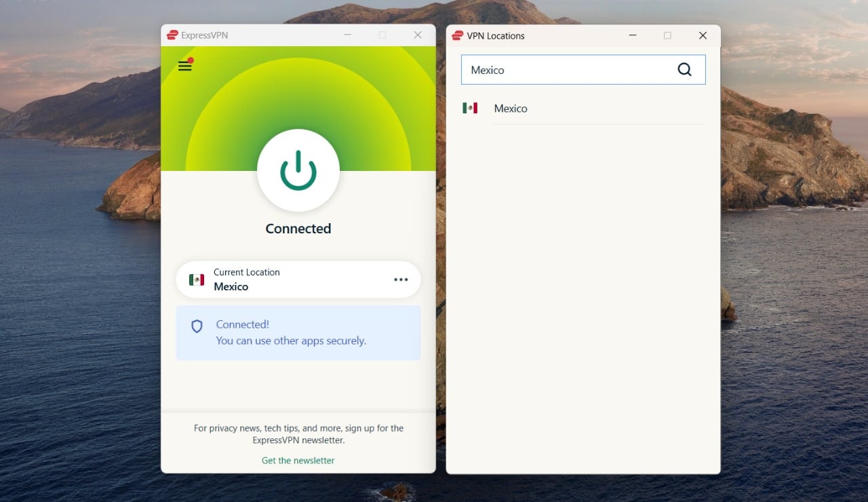Screen dimensions: 868x502
Task: Minimize the VPN Locations window
Action: pyautogui.click(x=633, y=35)
